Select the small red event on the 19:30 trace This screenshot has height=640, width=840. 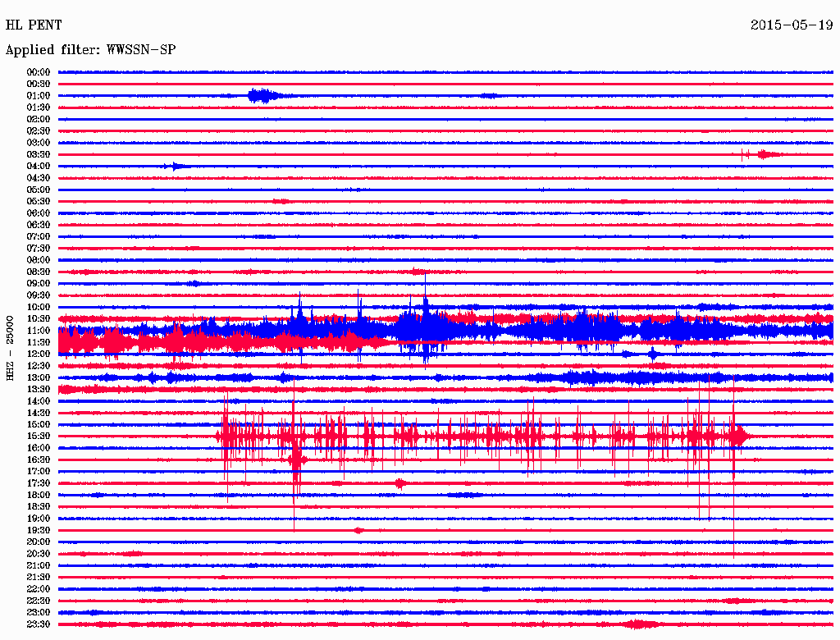tap(358, 531)
